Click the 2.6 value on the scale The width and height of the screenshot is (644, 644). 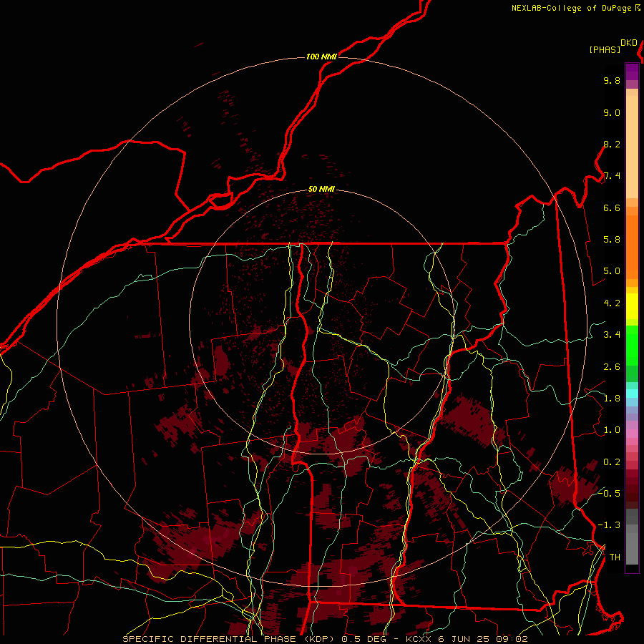pos(612,367)
